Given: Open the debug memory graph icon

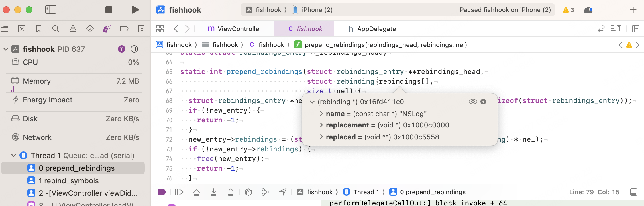Looking at the screenshot, I should click(265, 192).
